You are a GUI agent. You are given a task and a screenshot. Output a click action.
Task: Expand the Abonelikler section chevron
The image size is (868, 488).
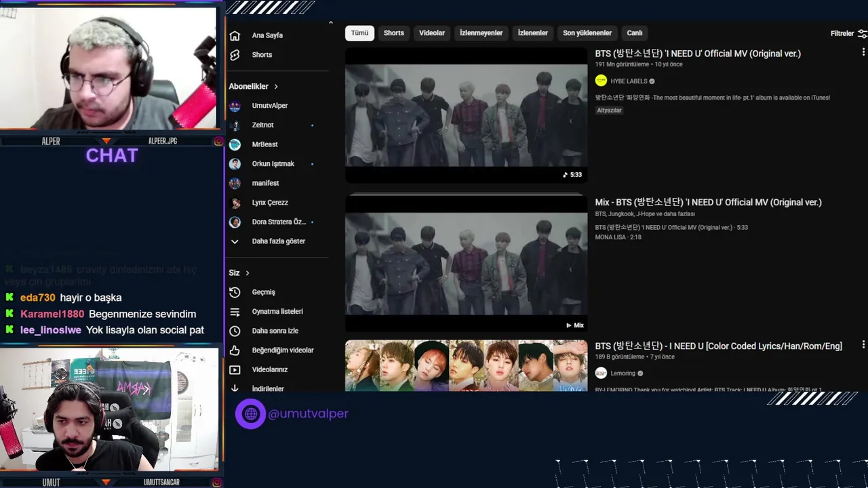click(276, 87)
